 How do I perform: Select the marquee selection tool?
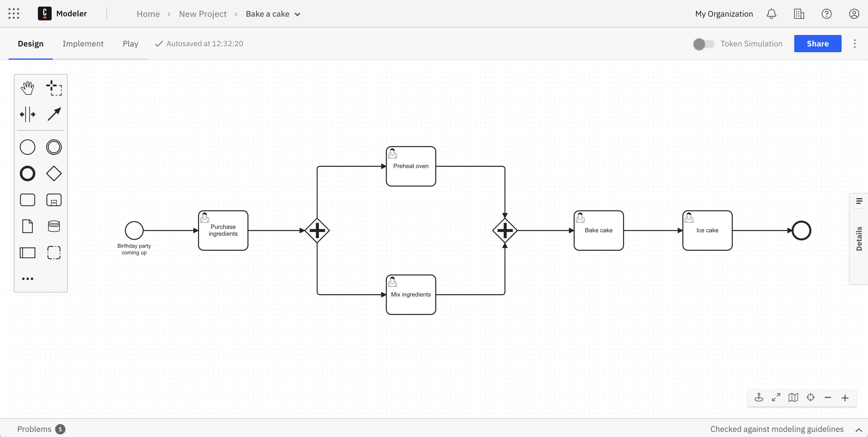(54, 88)
